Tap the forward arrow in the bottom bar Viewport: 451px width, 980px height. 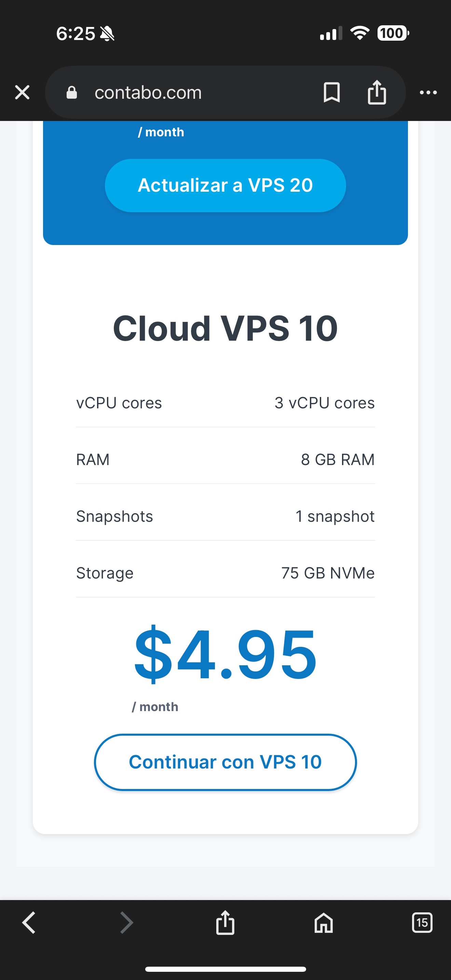(x=127, y=923)
